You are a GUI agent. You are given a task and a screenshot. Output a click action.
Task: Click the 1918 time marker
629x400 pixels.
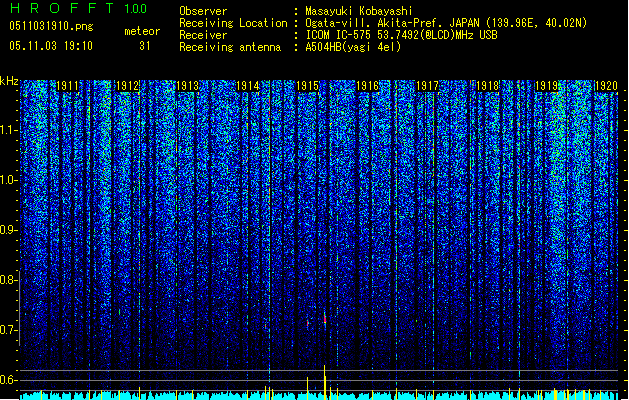pos(487,86)
